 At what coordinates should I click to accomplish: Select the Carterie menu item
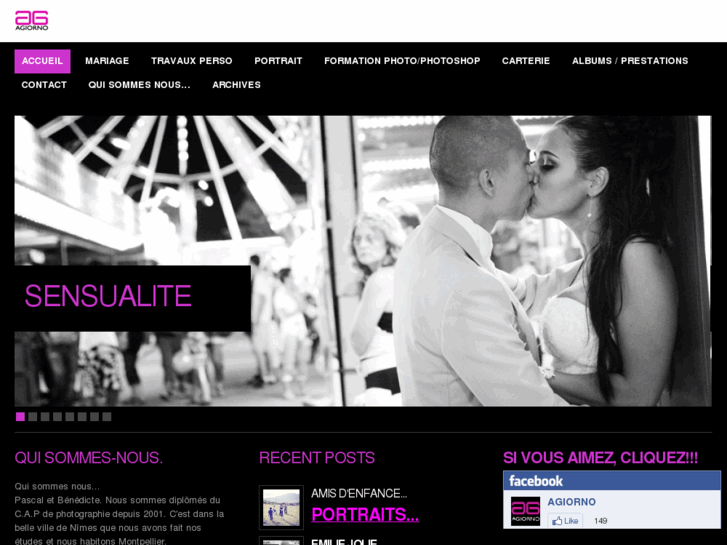(526, 61)
